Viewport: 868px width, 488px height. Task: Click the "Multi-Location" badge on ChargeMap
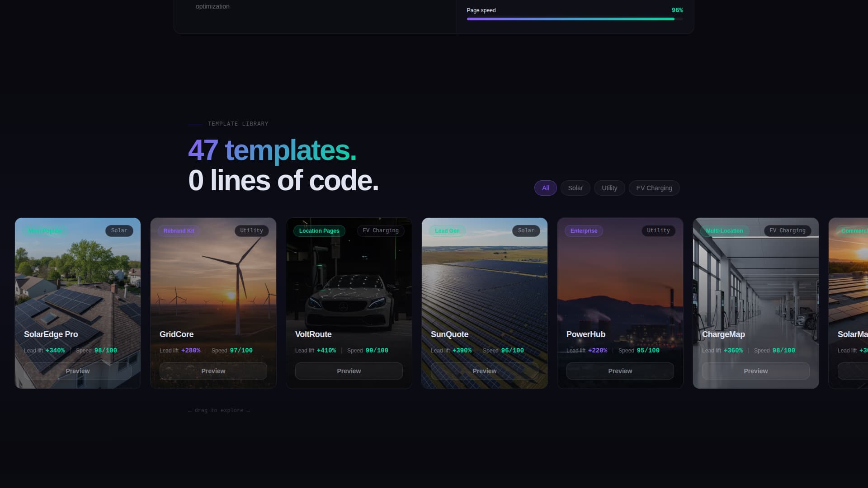(725, 231)
